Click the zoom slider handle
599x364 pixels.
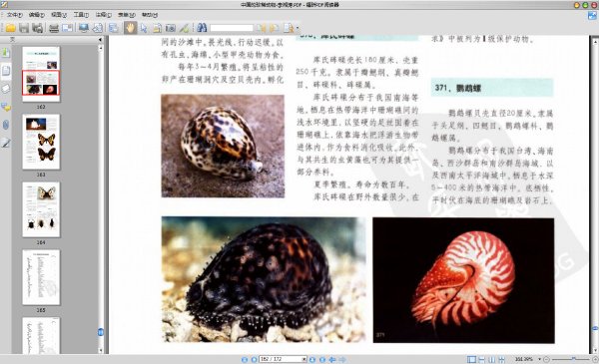click(573, 359)
